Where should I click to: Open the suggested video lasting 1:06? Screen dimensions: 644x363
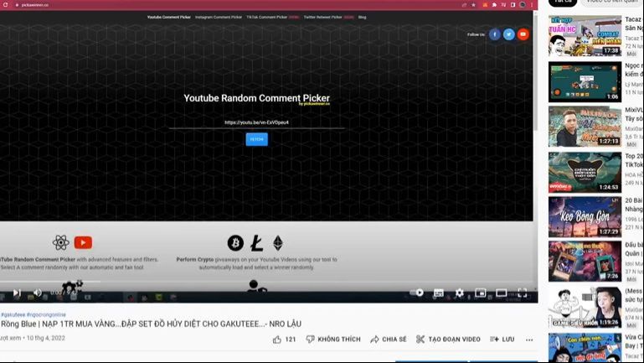coord(585,82)
